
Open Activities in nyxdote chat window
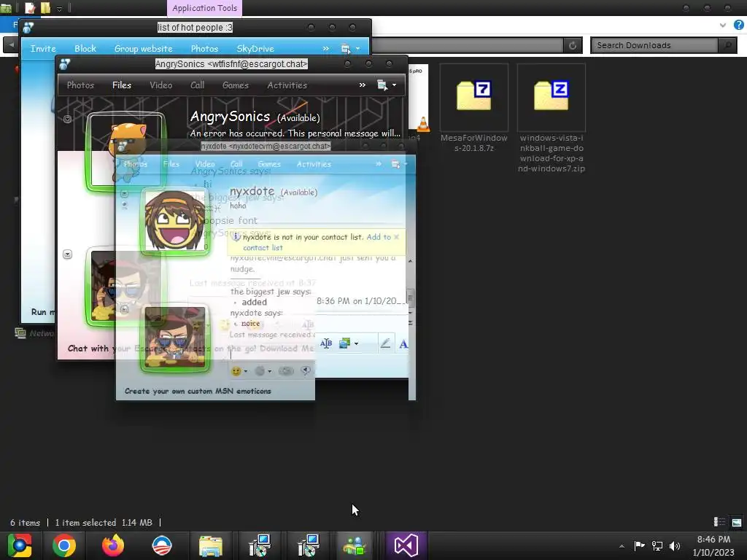pyautogui.click(x=314, y=164)
